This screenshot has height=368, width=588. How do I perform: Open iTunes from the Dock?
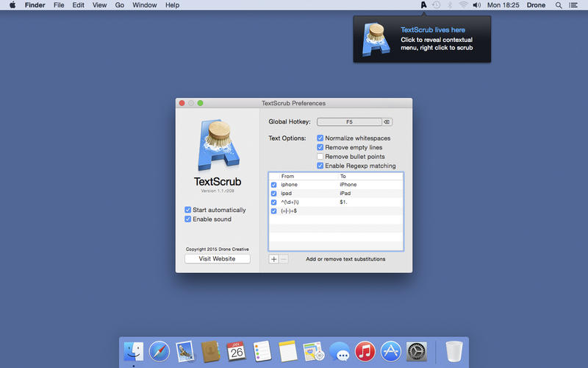coord(365,352)
